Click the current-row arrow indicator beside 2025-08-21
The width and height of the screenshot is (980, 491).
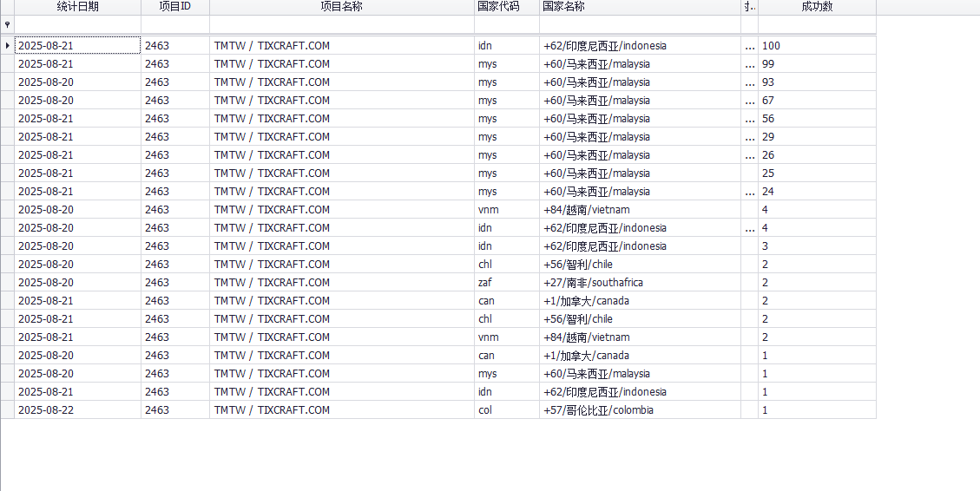7,46
